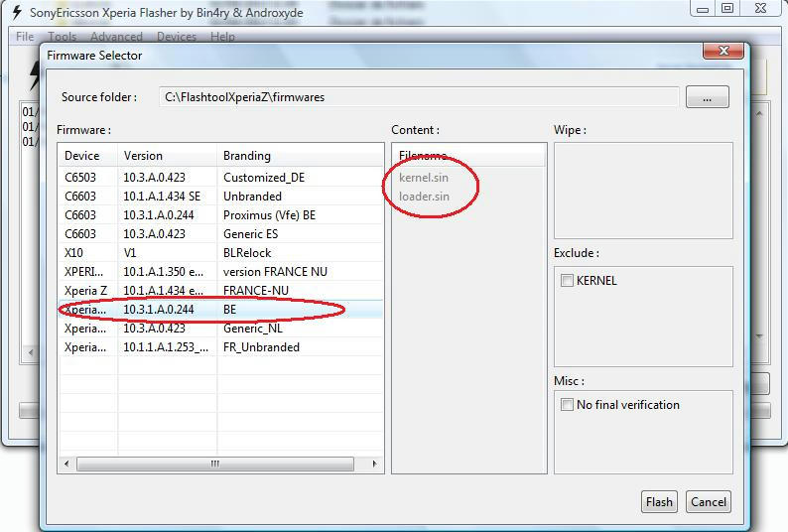Click kernel.sin in Content list
Viewport: 788px width, 532px height.
click(x=424, y=178)
